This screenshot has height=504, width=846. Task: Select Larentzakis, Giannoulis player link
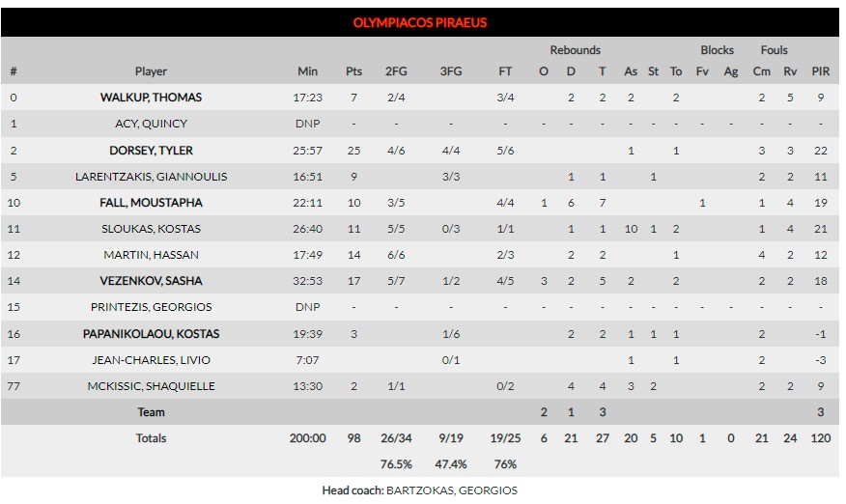(151, 177)
